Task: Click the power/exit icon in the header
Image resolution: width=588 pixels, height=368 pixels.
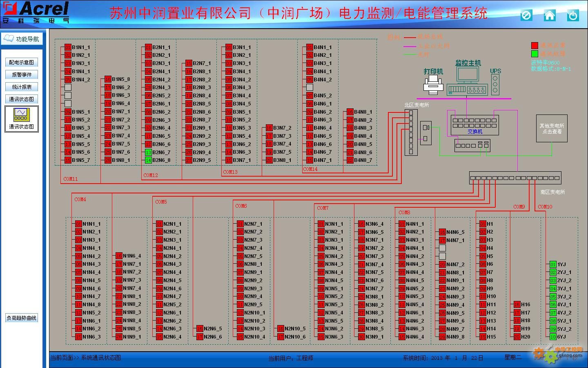Action: (573, 16)
